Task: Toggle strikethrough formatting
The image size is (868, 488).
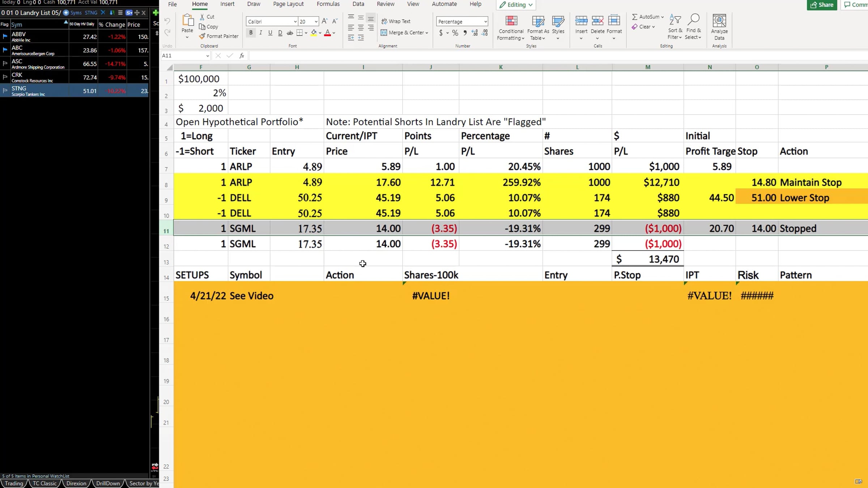Action: pyautogui.click(x=290, y=33)
